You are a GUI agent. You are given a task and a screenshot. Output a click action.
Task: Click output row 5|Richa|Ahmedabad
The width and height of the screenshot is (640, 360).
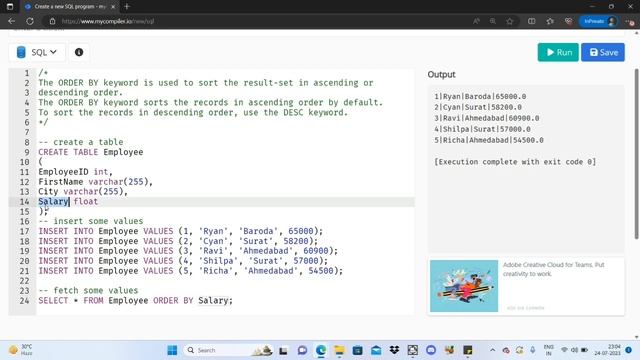point(489,140)
